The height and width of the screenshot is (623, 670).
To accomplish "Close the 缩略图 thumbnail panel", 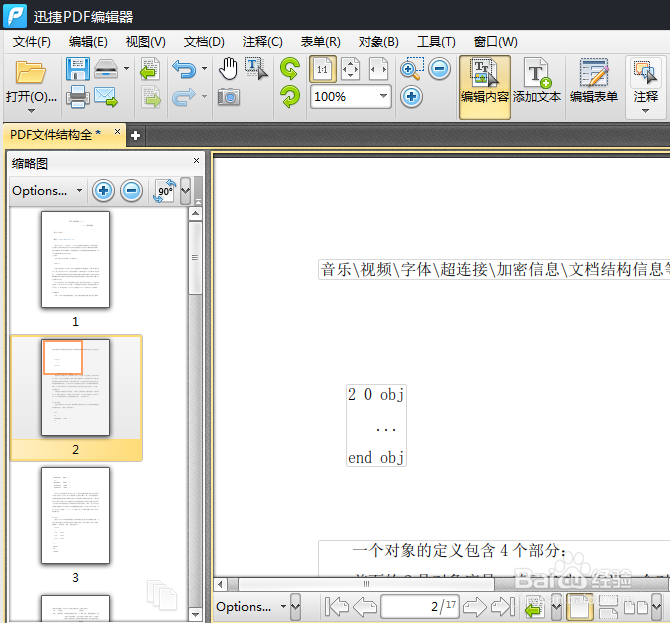I will (x=197, y=161).
